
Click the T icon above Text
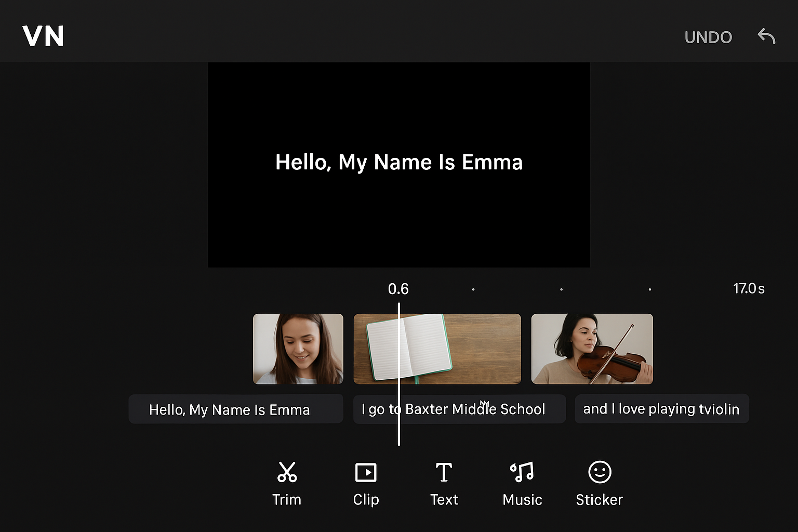(x=444, y=472)
